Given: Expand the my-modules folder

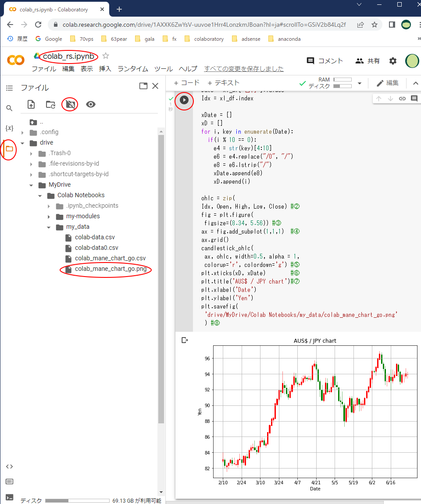Looking at the screenshot, I should [49, 217].
